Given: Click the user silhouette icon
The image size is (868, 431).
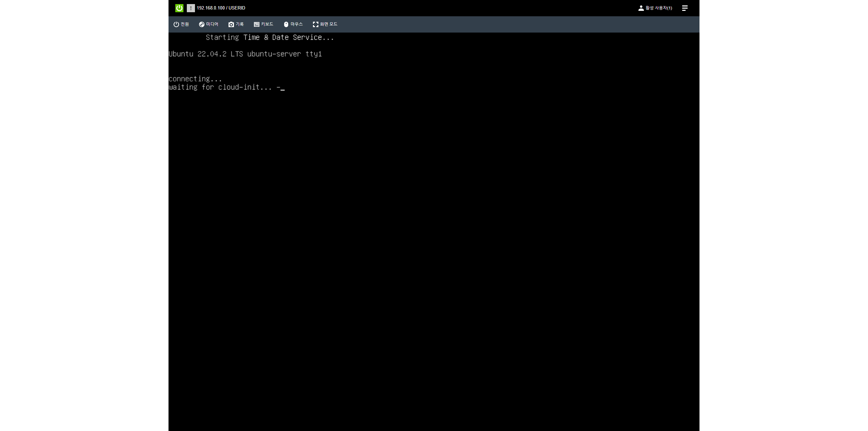Looking at the screenshot, I should click(641, 8).
